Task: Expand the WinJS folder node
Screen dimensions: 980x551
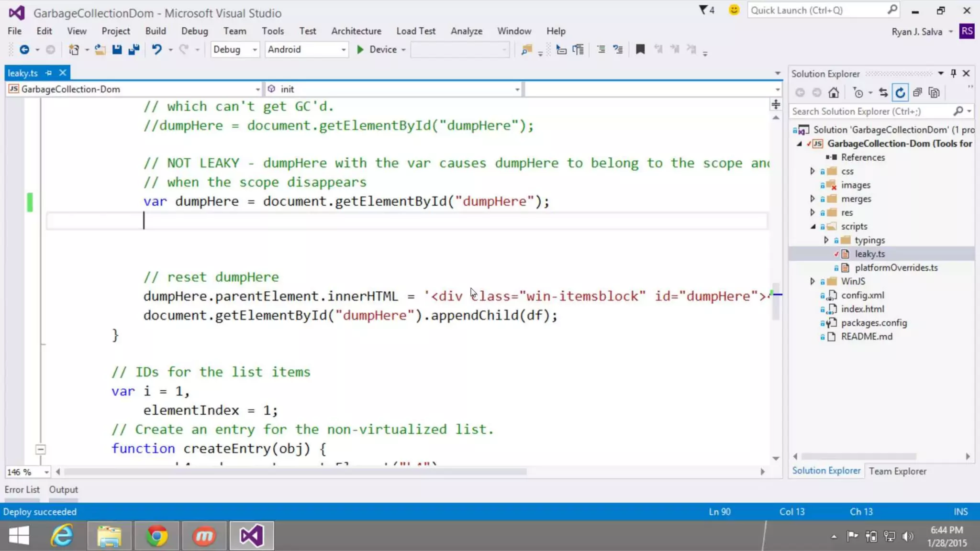Action: pyautogui.click(x=812, y=281)
